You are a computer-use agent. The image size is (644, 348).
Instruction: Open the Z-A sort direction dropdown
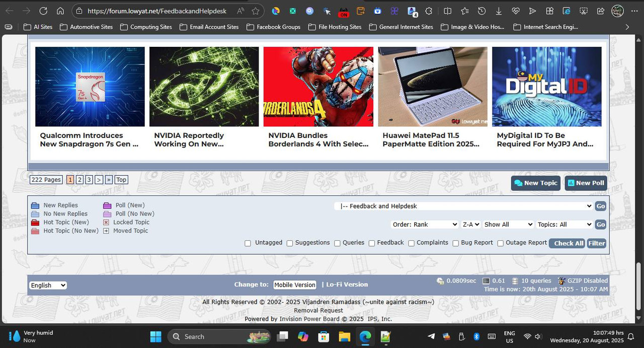(471, 225)
